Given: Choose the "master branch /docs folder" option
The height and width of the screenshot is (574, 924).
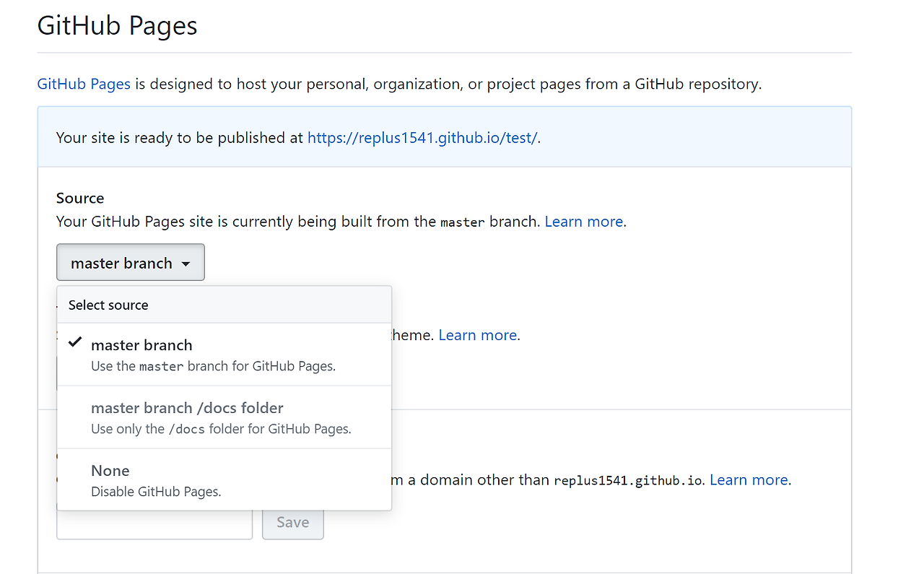Looking at the screenshot, I should [187, 408].
